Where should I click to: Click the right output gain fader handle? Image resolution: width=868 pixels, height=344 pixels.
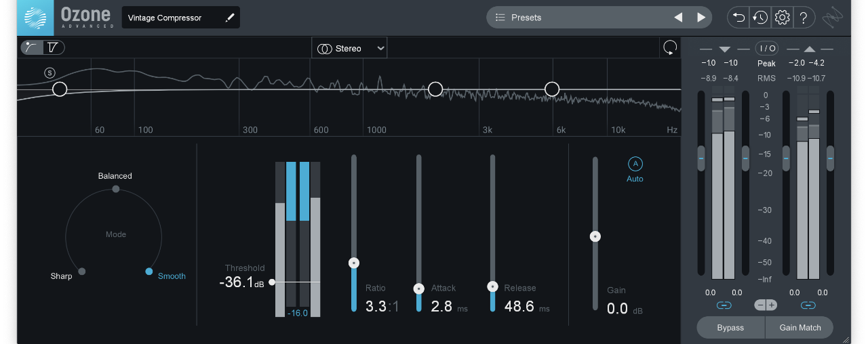coord(830,158)
